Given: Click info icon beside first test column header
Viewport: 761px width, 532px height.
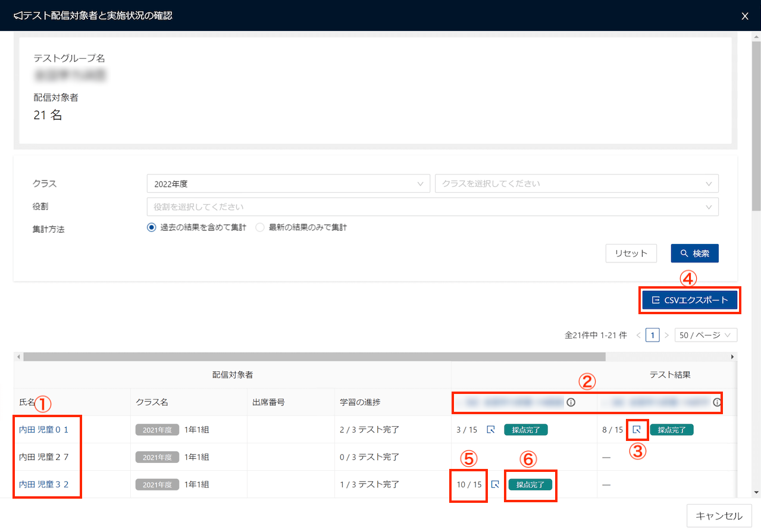Looking at the screenshot, I should pyautogui.click(x=571, y=402).
